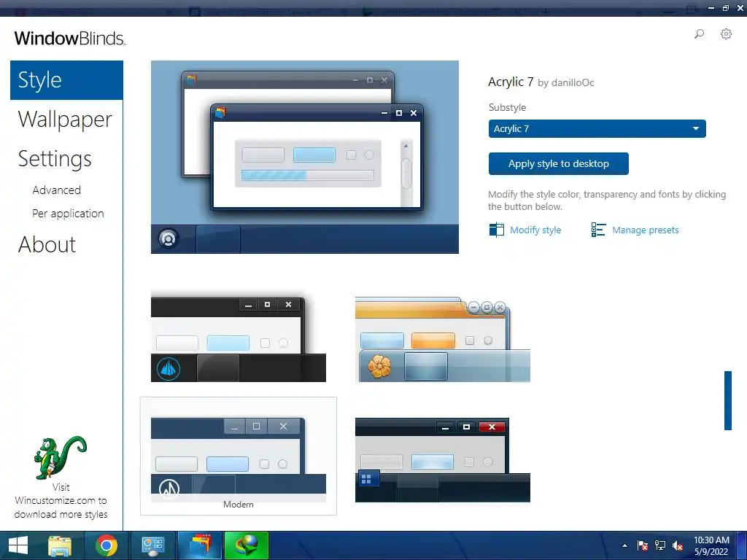
Task: Go to Advanced settings
Action: click(x=57, y=190)
